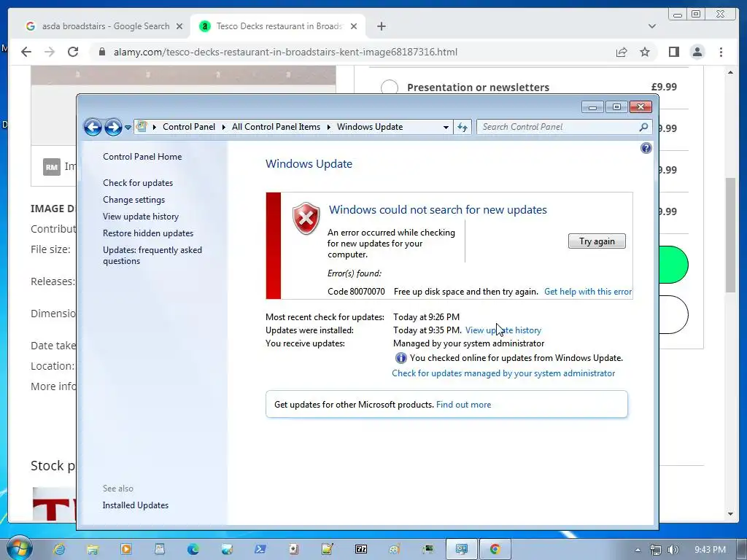
Task: Open Chrome side panel
Action: (673, 52)
